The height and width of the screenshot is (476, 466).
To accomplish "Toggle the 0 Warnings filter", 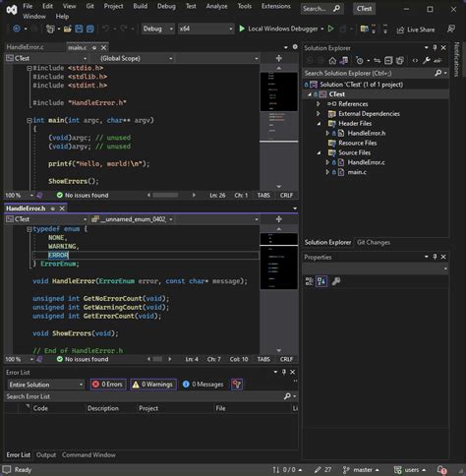I will (153, 385).
